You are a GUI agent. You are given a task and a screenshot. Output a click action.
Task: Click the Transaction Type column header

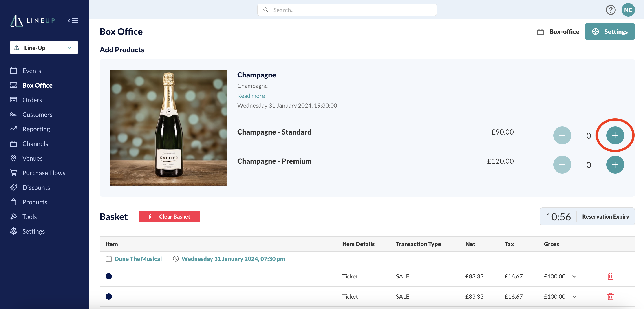418,244
